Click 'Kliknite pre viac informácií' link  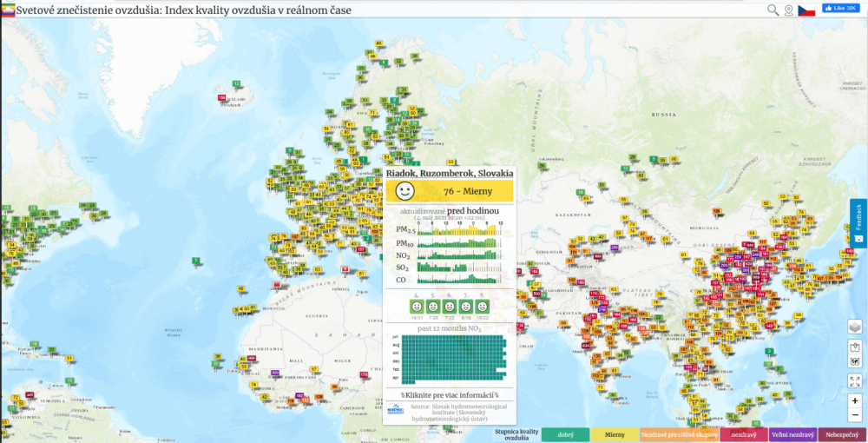pyautogui.click(x=450, y=395)
